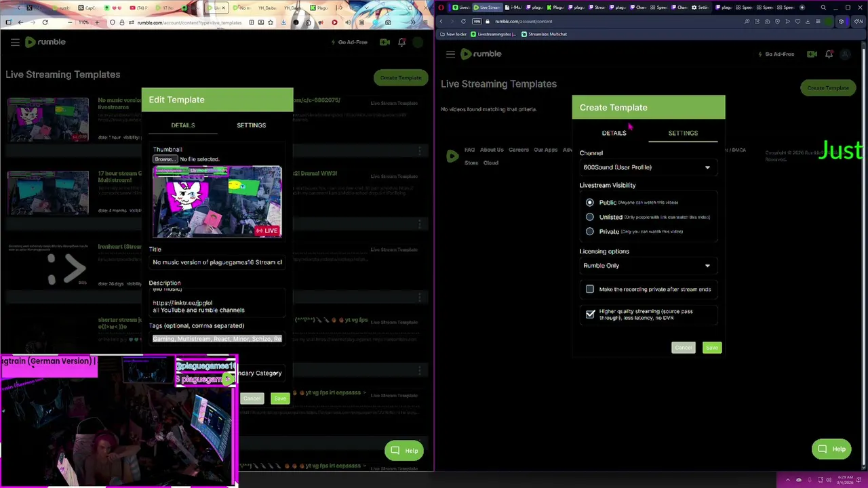The height and width of the screenshot is (488, 868).
Task: Click Rumble logo in left browser window
Action: pyautogui.click(x=45, y=42)
